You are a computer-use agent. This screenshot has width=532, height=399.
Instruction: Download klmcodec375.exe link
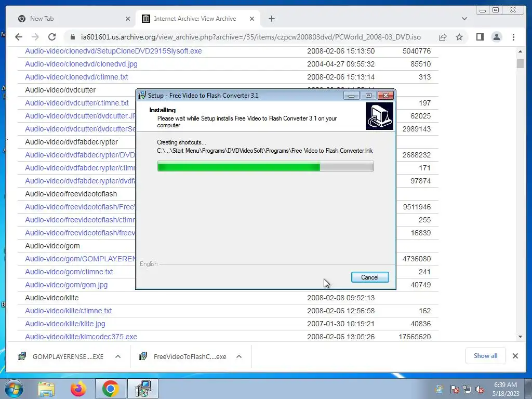(x=81, y=337)
